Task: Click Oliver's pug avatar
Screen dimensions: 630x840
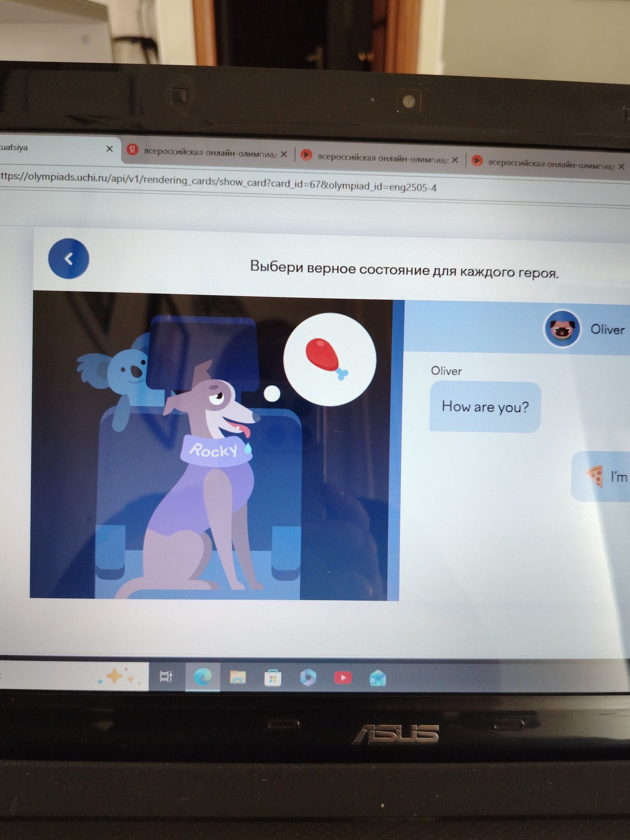Action: (562, 328)
